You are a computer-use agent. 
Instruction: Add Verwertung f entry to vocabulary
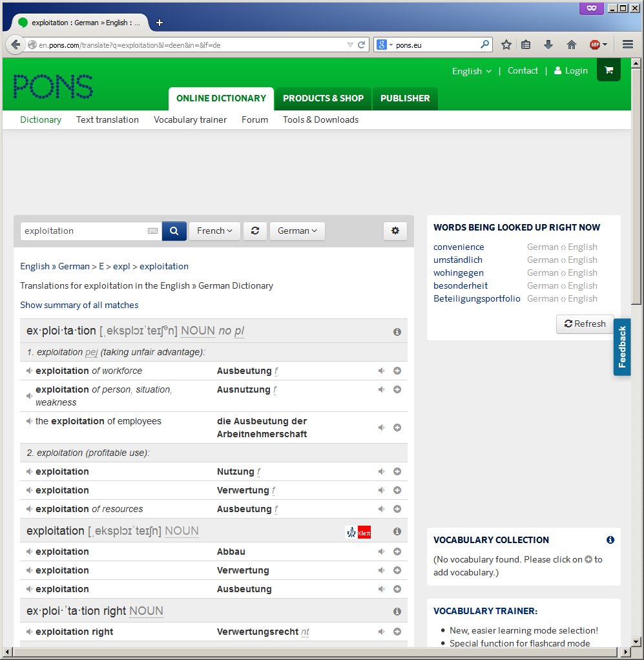(x=397, y=490)
